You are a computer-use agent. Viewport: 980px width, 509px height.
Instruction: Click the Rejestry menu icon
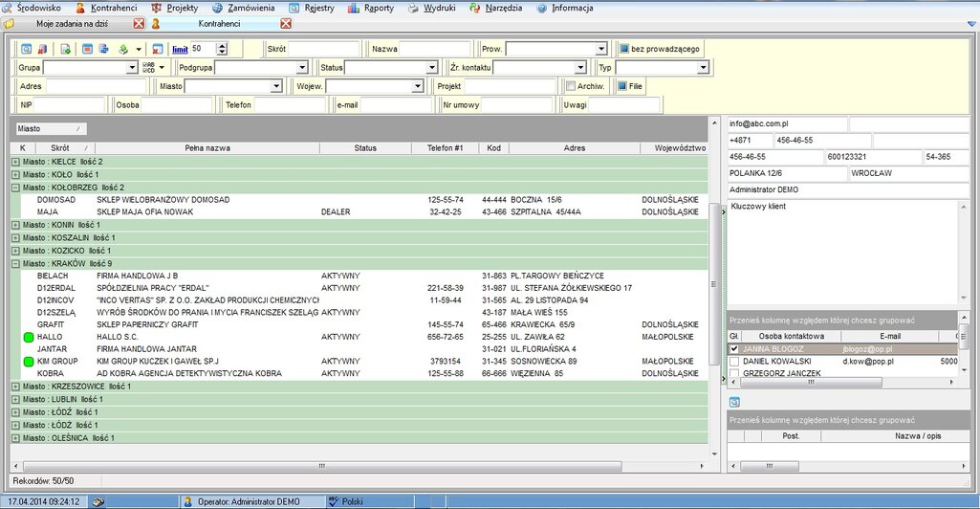click(x=294, y=8)
